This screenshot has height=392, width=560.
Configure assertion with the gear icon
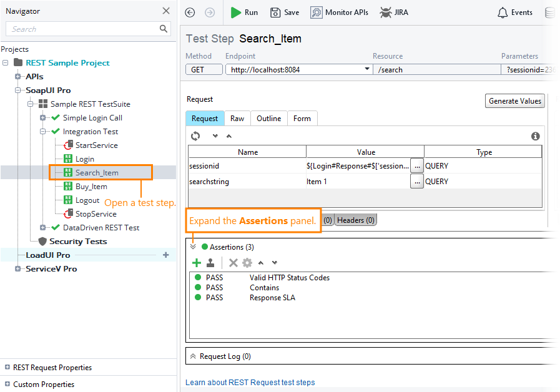pyautogui.click(x=247, y=263)
